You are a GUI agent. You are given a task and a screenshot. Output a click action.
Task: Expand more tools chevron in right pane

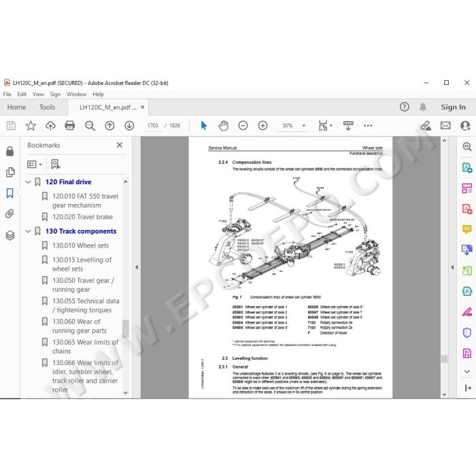click(467, 371)
